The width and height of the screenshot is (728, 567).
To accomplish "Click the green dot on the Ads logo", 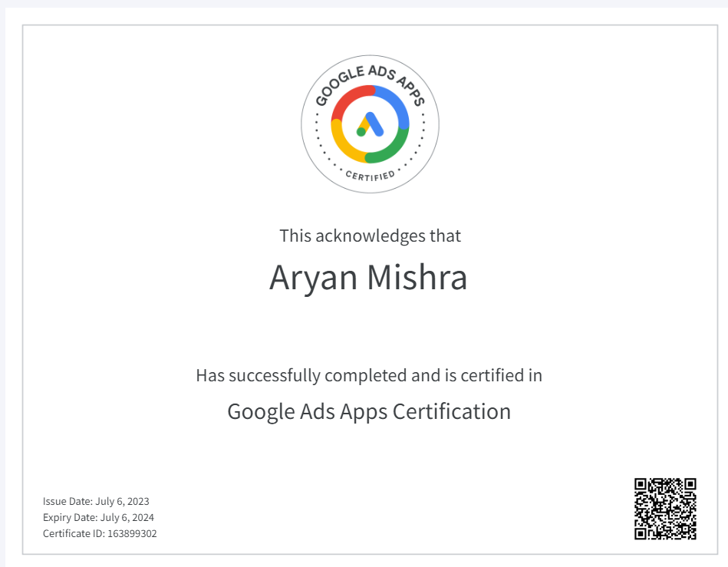I will click(x=361, y=131).
